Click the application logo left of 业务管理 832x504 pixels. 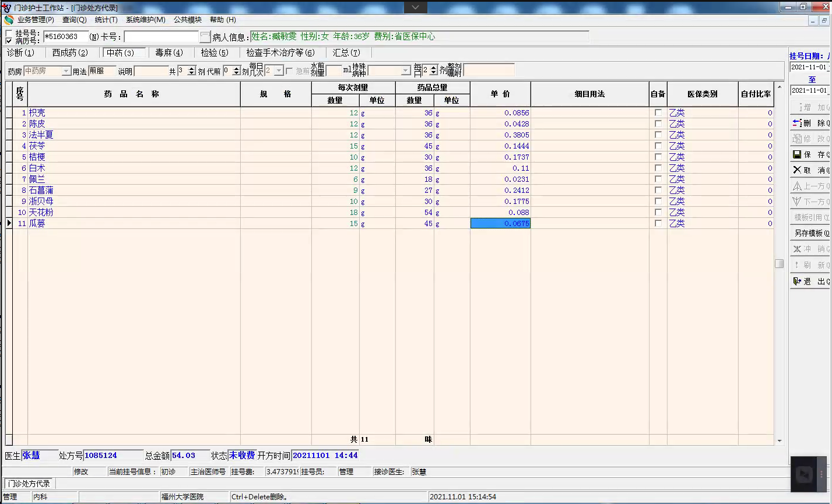click(x=9, y=20)
